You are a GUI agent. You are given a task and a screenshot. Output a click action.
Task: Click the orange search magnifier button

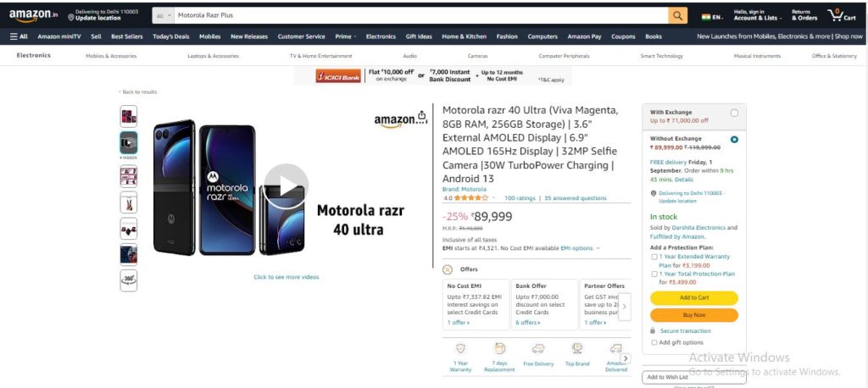[x=677, y=15]
